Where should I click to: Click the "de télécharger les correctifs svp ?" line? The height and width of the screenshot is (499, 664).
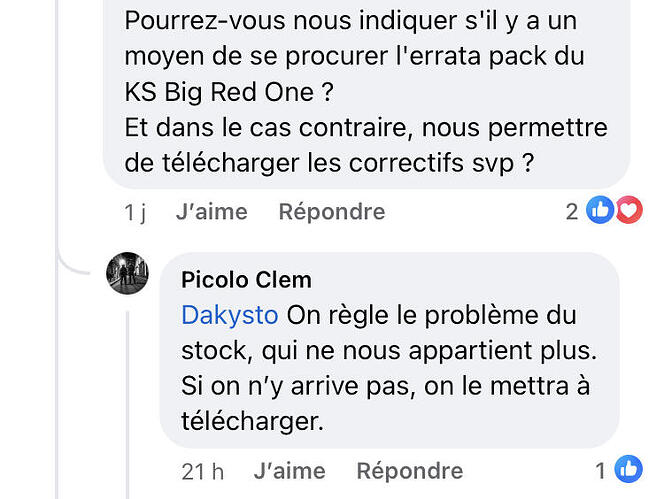point(329,163)
